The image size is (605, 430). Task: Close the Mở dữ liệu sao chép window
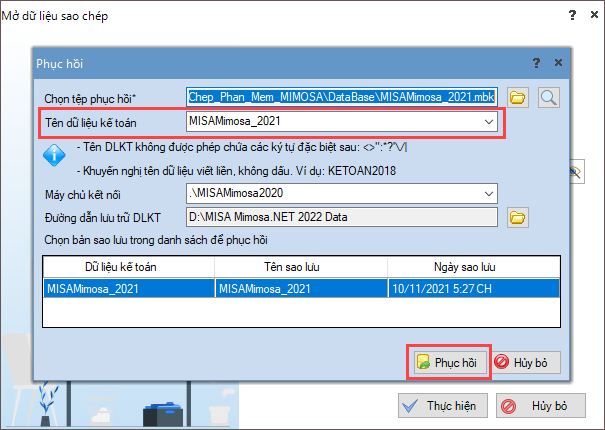point(594,15)
